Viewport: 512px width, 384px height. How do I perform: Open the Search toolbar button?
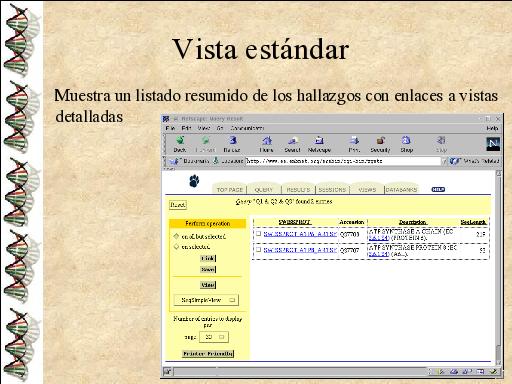tap(292, 144)
